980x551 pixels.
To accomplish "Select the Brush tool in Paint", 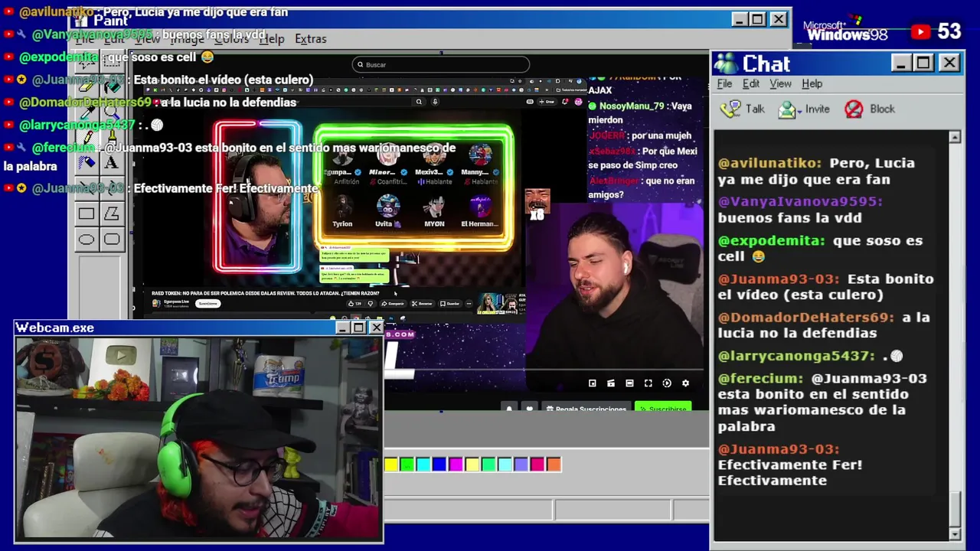I will pos(112,137).
